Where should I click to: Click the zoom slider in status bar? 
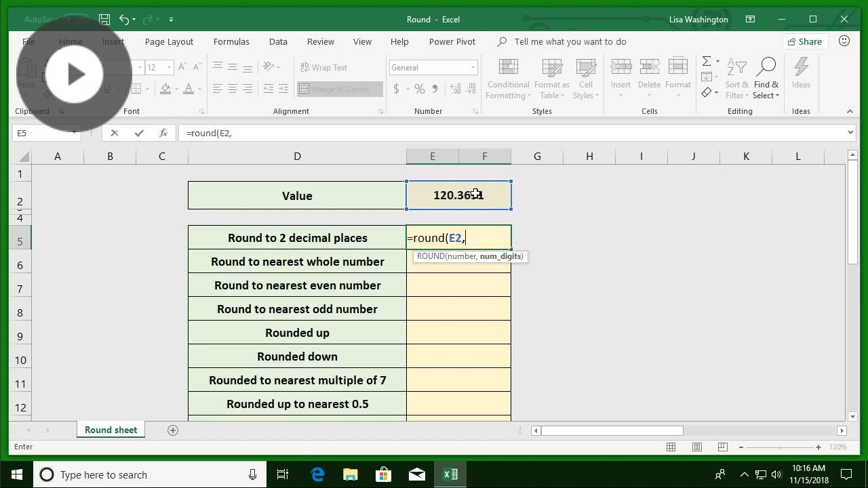point(780,447)
